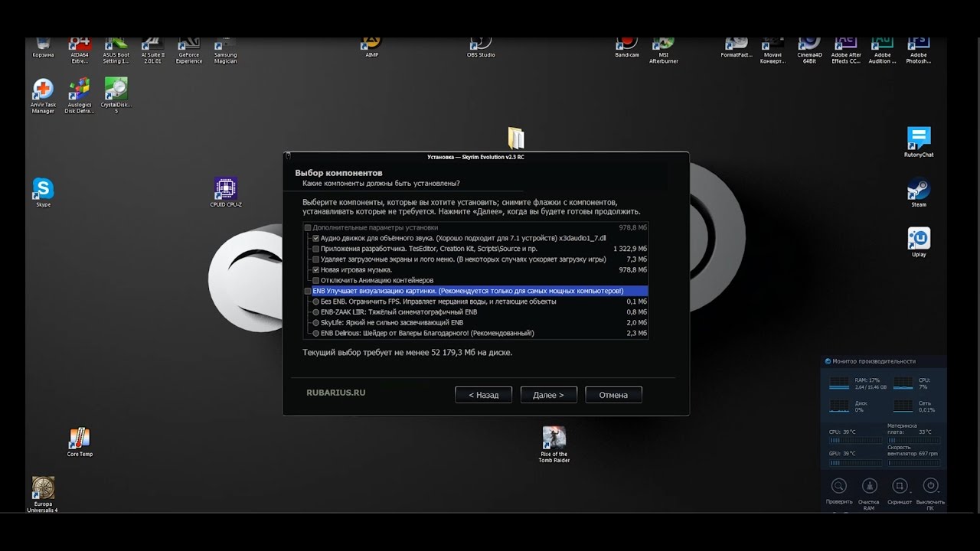Open the RutonyChat desktop shortcut
The height and width of the screenshot is (551, 980).
pyautogui.click(x=919, y=142)
